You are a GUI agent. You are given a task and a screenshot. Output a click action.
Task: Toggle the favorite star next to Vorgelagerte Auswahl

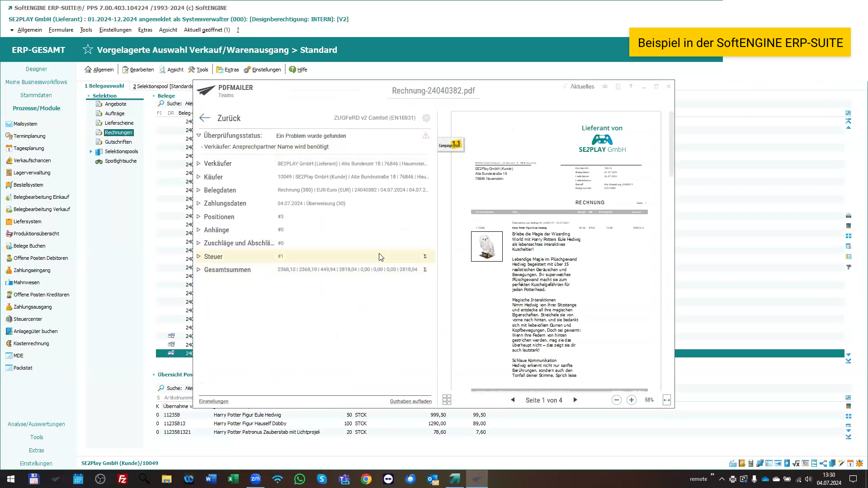pyautogui.click(x=88, y=50)
